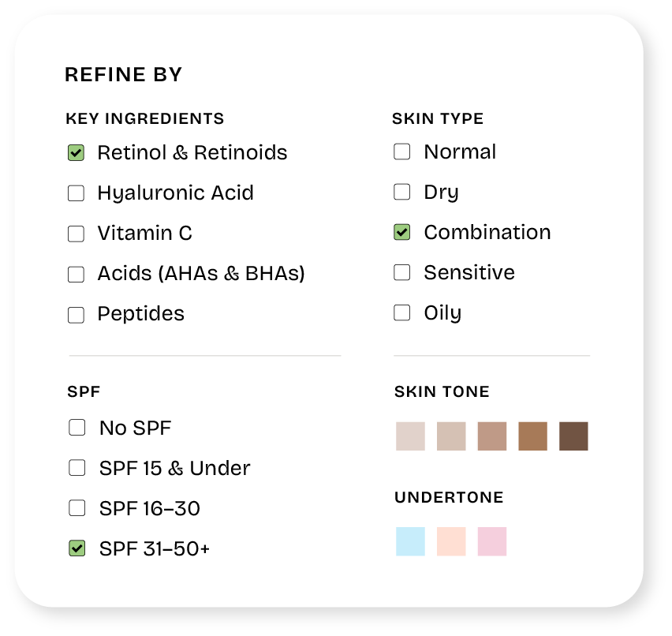Tick the Sensitive skin type checkbox
Image resolution: width=672 pixels, height=636 pixels.
(402, 273)
